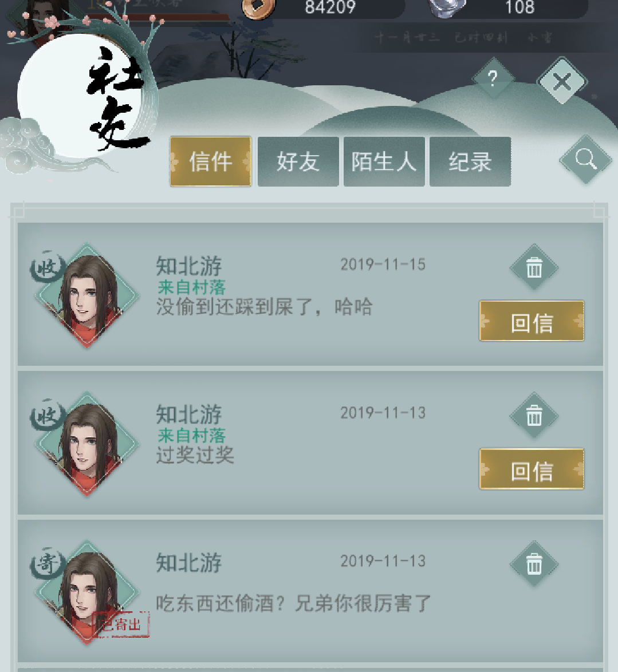The height and width of the screenshot is (672, 618).
Task: Open sender portrait on first letter
Action: tap(87, 296)
